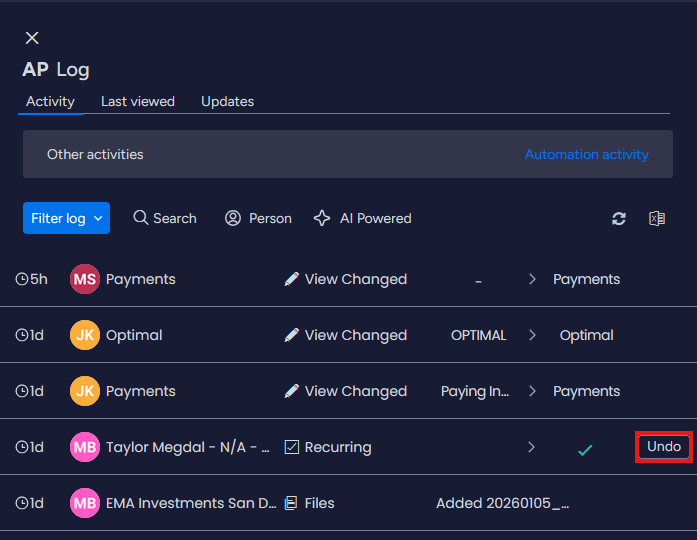Select the Activity tab
The image size is (697, 540).
[50, 101]
